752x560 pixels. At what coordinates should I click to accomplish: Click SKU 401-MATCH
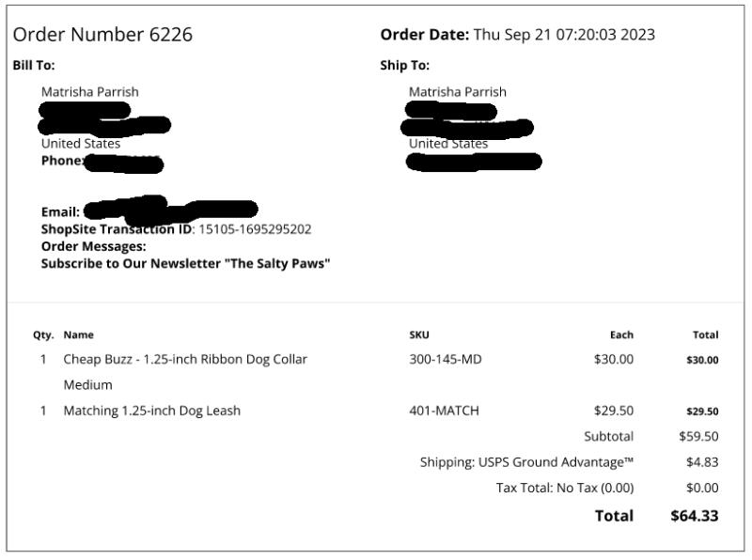point(444,411)
